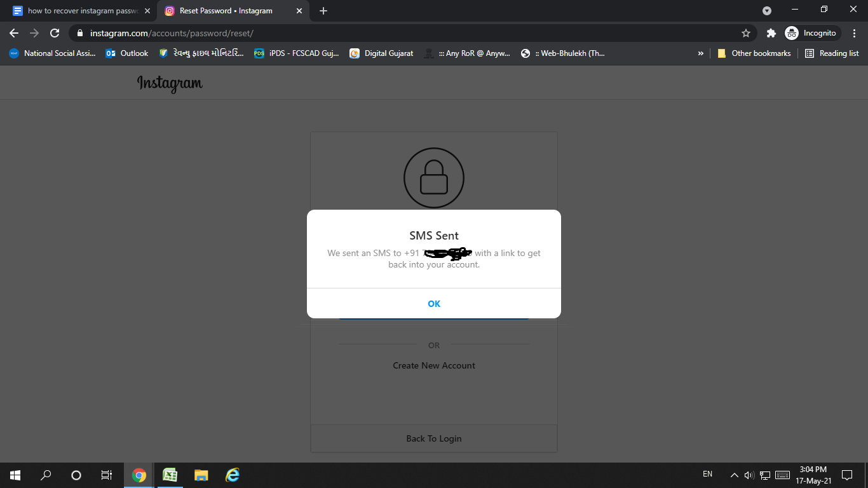The image size is (868, 488).
Task: Bookmark this page with the star icon
Action: click(x=746, y=33)
